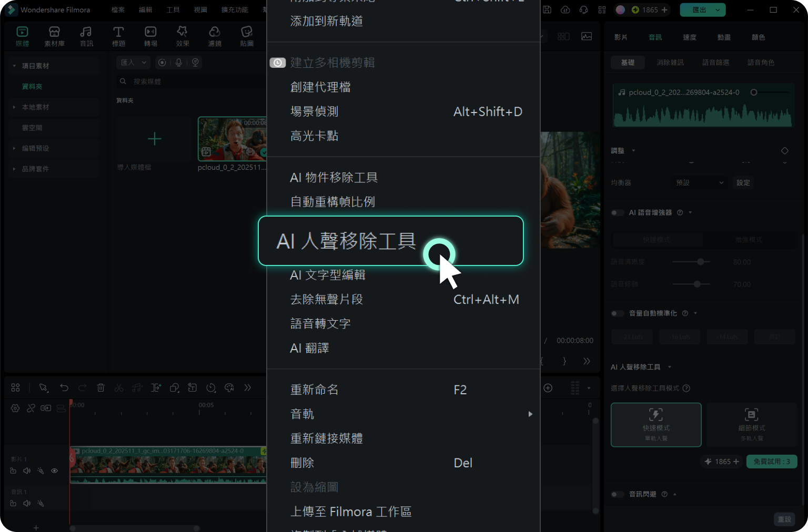Click the 匯出 export button

pyautogui.click(x=703, y=9)
